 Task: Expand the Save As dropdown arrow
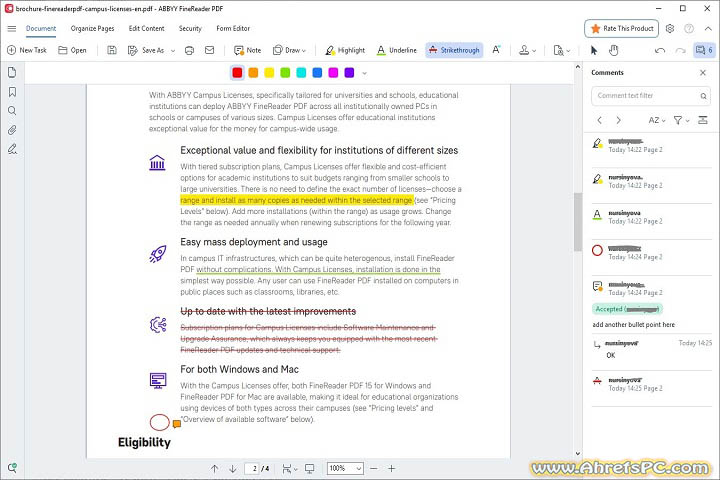[x=173, y=51]
